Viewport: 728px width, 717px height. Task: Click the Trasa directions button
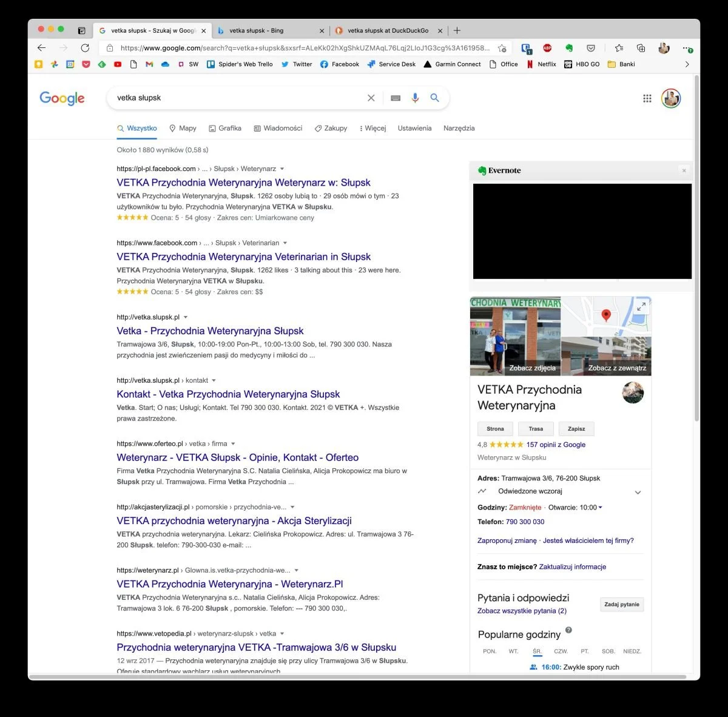(536, 429)
